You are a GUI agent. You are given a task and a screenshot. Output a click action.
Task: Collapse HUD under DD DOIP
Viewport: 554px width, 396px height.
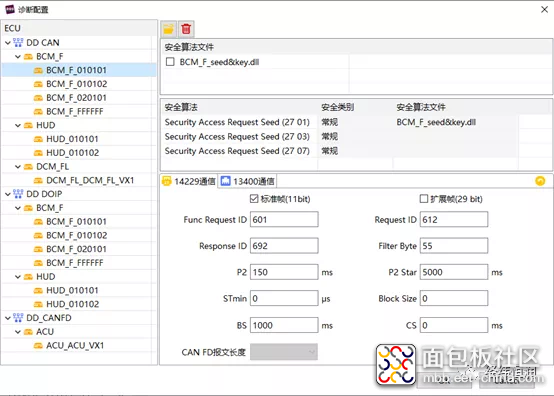coord(18,277)
